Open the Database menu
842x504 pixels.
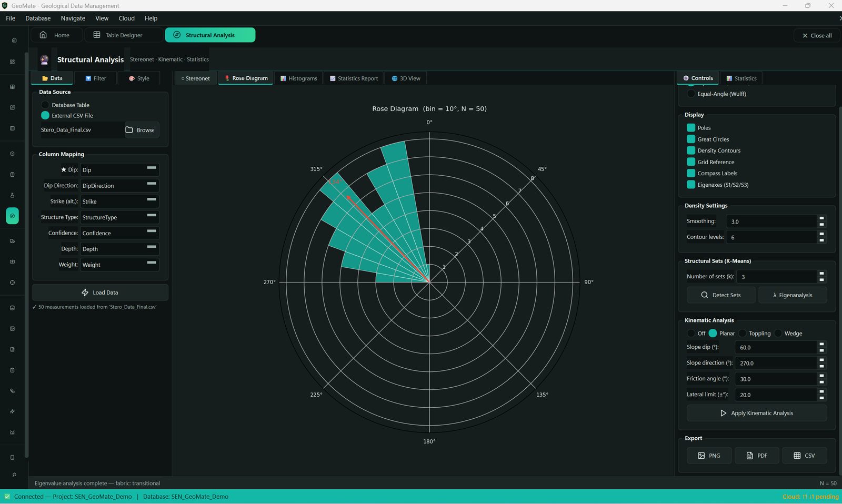coord(38,18)
